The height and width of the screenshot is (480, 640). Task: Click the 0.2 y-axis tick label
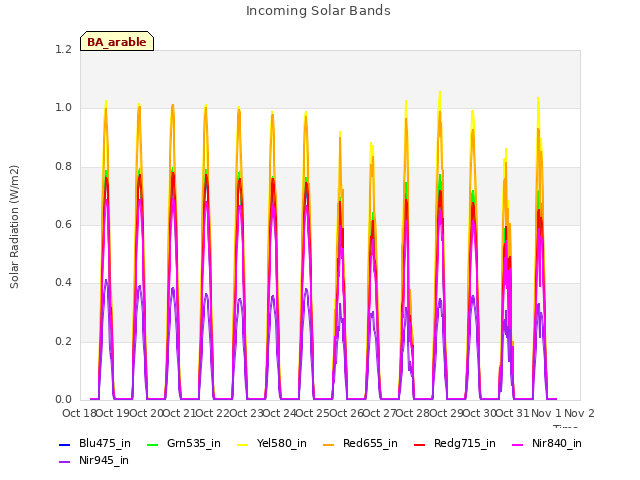click(x=63, y=341)
